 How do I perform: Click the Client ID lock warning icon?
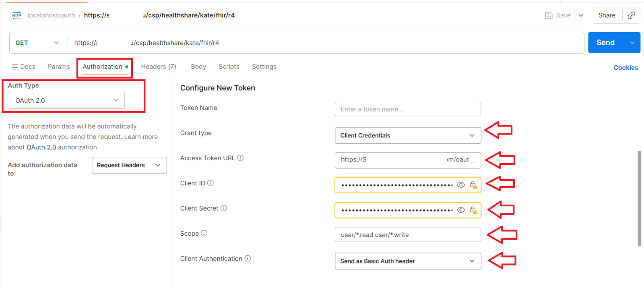click(473, 185)
